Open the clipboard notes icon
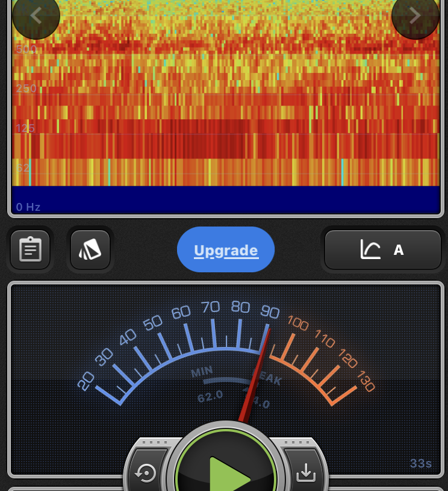The width and height of the screenshot is (448, 491). click(30, 249)
